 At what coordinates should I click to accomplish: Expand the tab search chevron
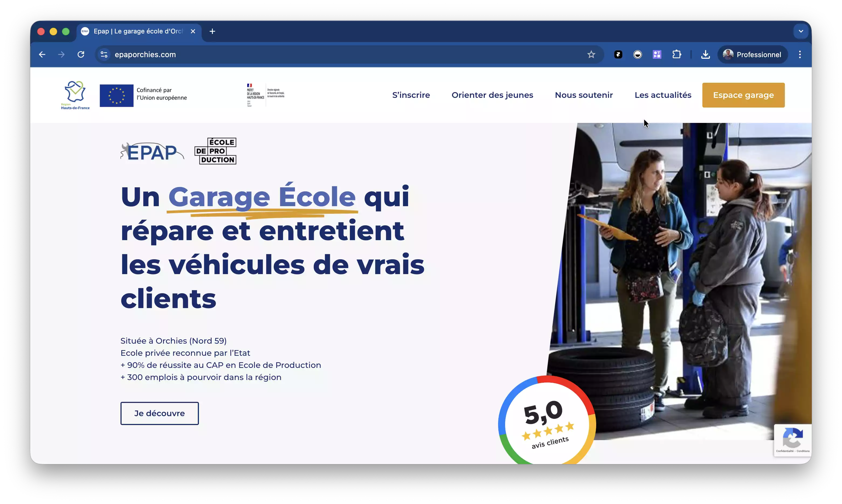click(801, 31)
